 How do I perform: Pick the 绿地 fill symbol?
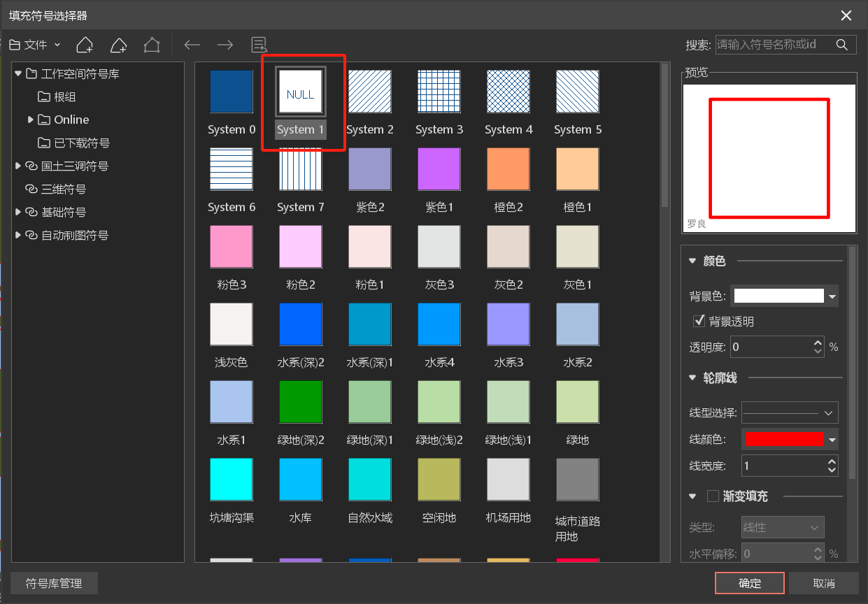[x=578, y=402]
